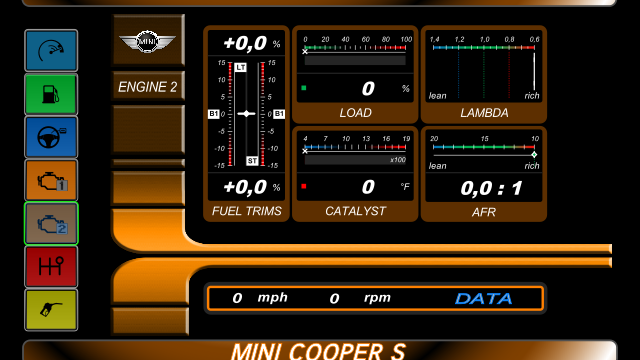640x360 pixels.
Task: Open the red gearbox shifter icon
Action: [51, 267]
